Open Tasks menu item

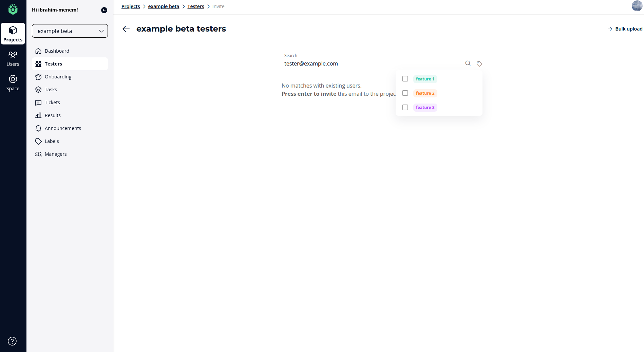(x=70, y=90)
